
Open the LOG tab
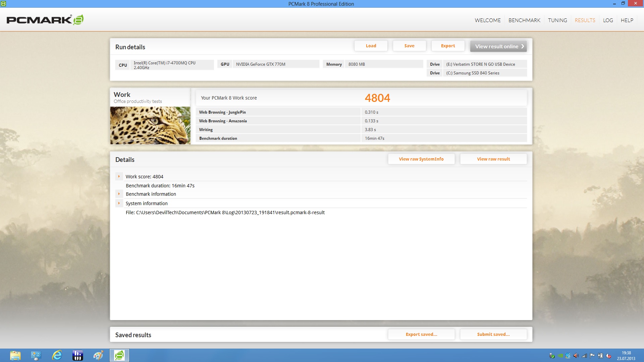[608, 20]
